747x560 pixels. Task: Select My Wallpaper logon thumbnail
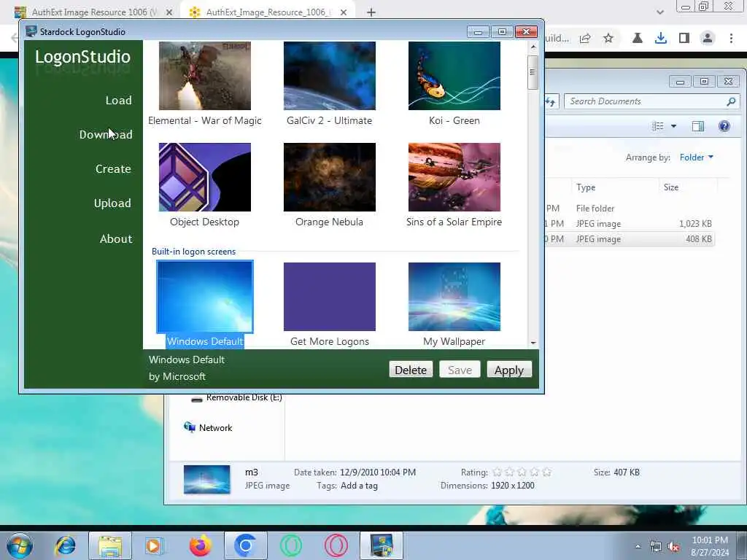(x=454, y=297)
